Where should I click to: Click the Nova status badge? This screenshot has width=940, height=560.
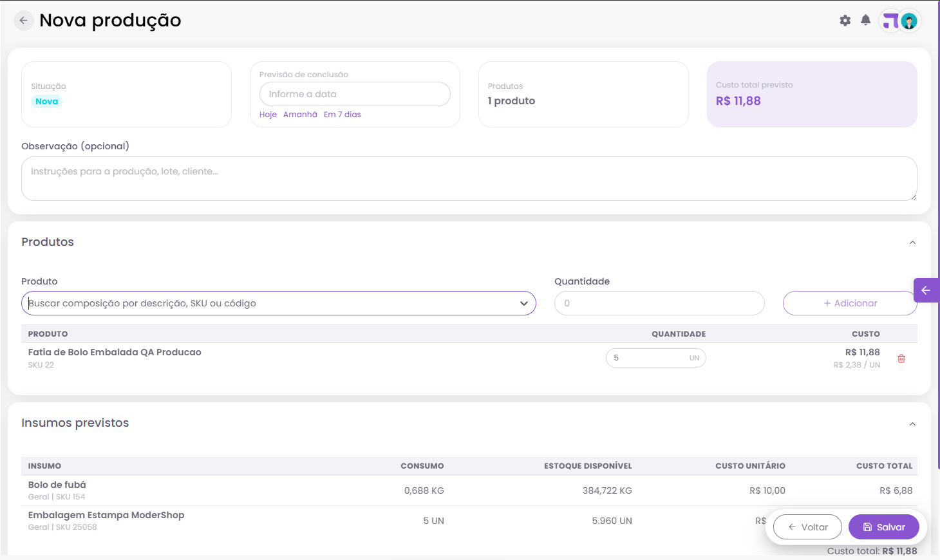pyautogui.click(x=47, y=102)
